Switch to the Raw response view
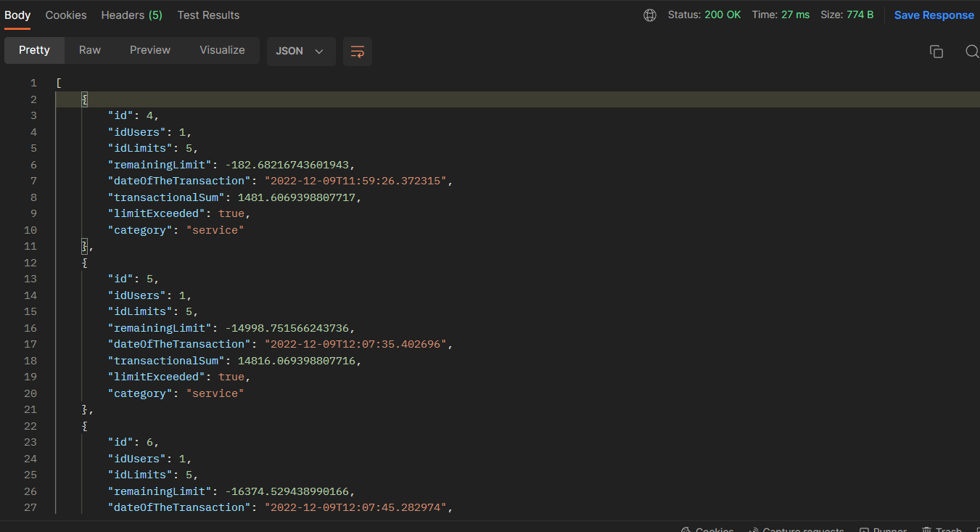Screen dimensions: 980x532 click(x=89, y=50)
